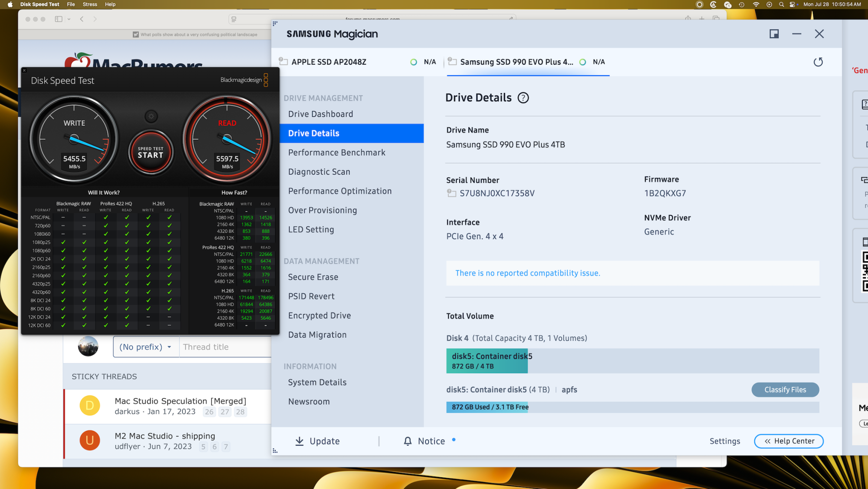Select the APPLE SSD AP2048Z drive tab
The height and width of the screenshot is (489, 868).
click(329, 62)
